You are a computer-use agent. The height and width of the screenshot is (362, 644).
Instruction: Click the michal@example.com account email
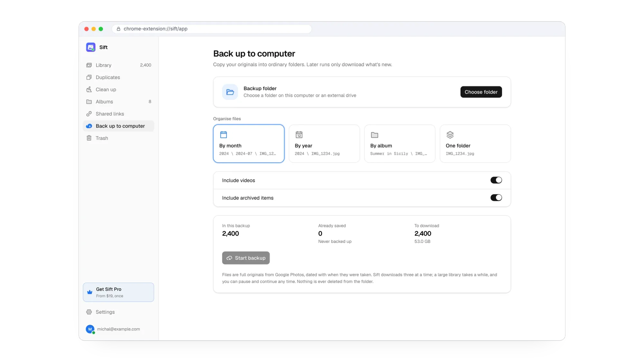click(x=118, y=329)
